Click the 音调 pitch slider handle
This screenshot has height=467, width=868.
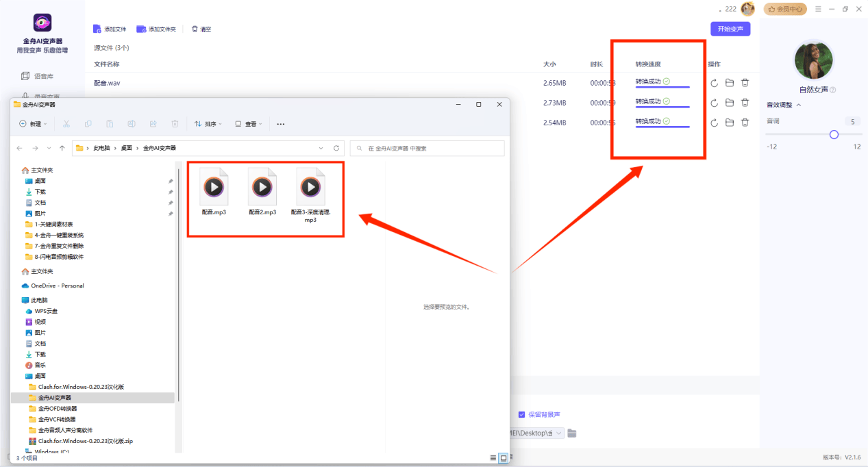tap(834, 135)
